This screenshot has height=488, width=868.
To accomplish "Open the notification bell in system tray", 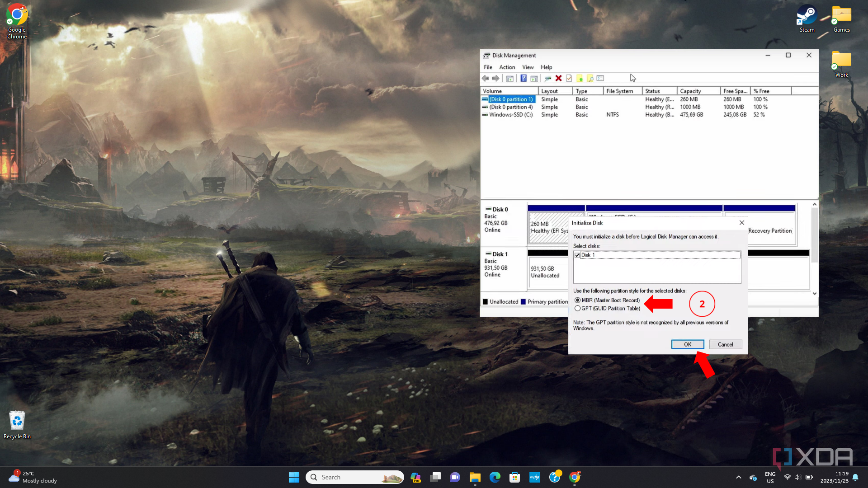I will pyautogui.click(x=855, y=477).
